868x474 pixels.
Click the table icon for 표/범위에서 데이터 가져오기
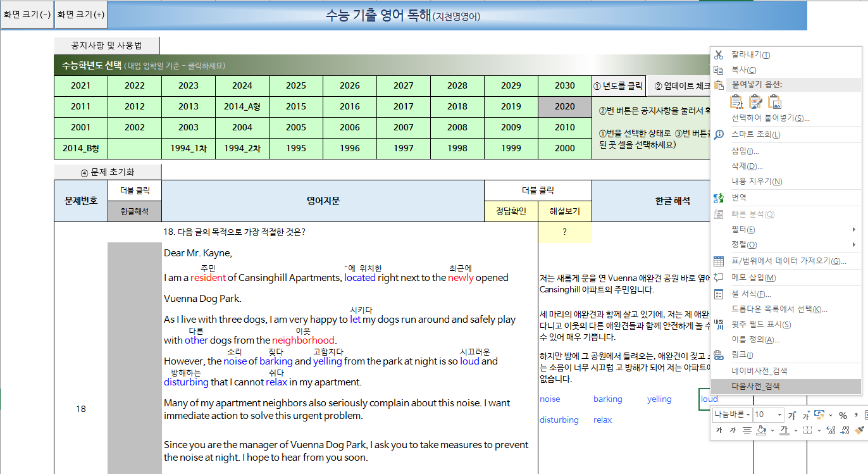[718, 261]
